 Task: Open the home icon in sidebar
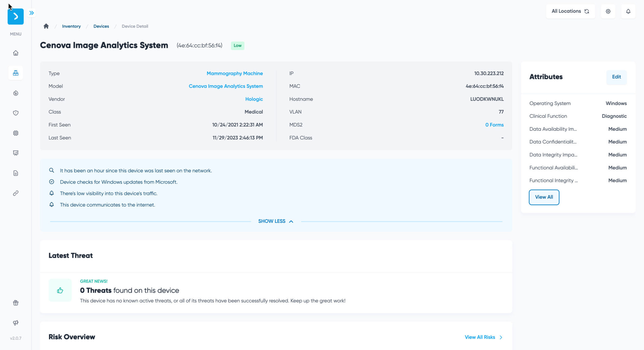15,53
